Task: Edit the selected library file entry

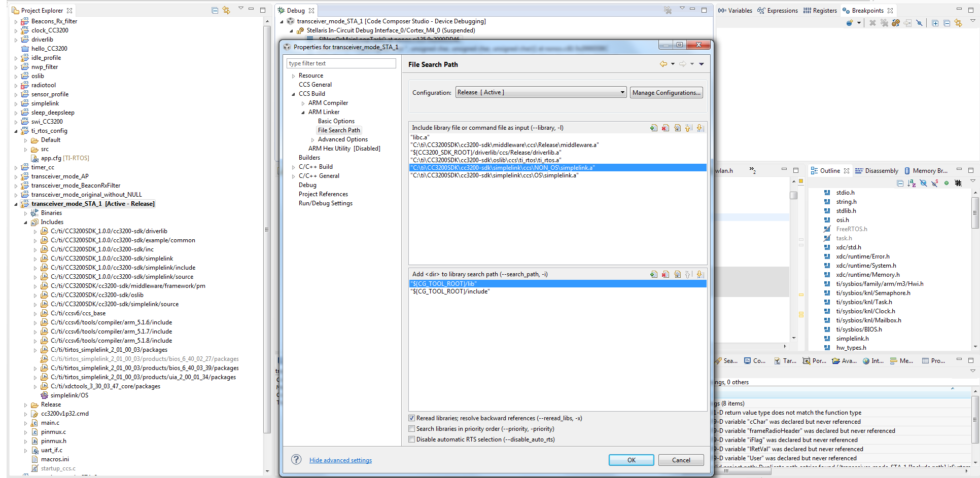Action: (x=677, y=128)
